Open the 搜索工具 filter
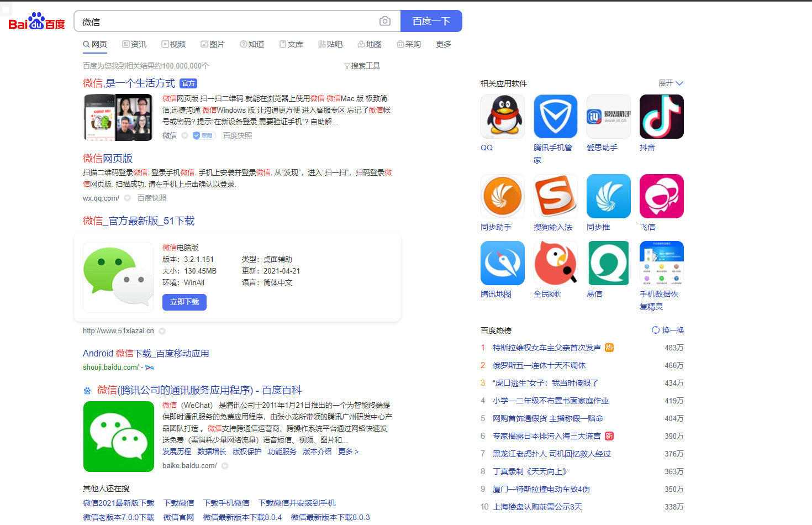The width and height of the screenshot is (812, 525). tap(362, 66)
